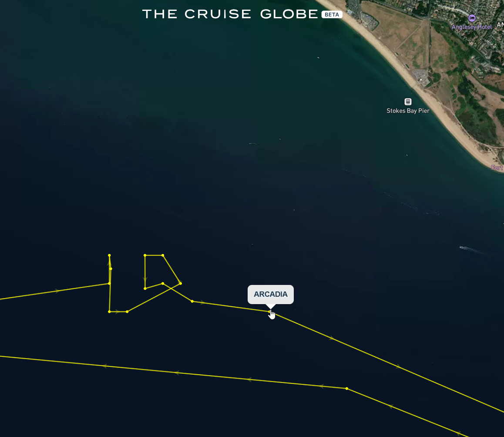Click the top-right corner waypoint of the four-sided loop

tap(163, 255)
